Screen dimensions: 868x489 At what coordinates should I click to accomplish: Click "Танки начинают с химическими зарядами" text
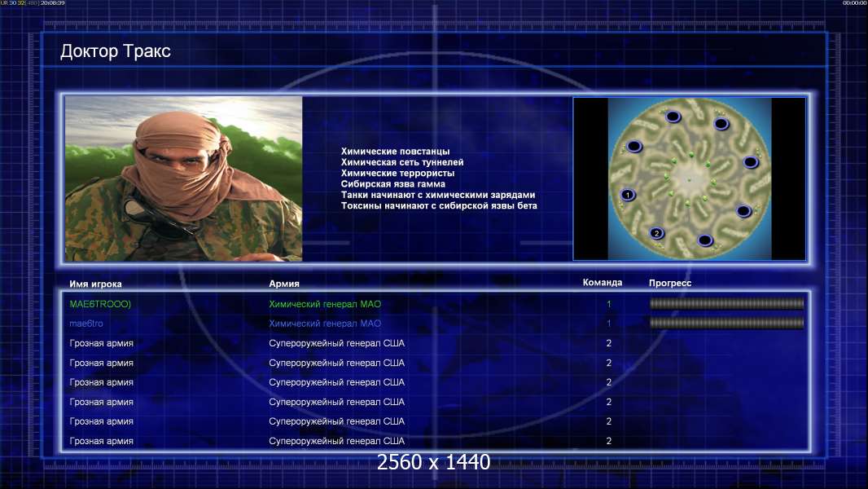(438, 195)
